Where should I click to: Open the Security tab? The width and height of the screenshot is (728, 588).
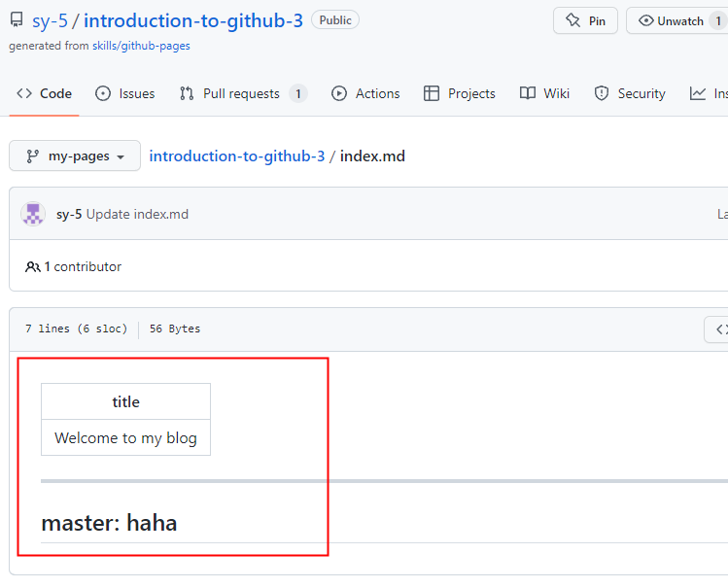629,93
